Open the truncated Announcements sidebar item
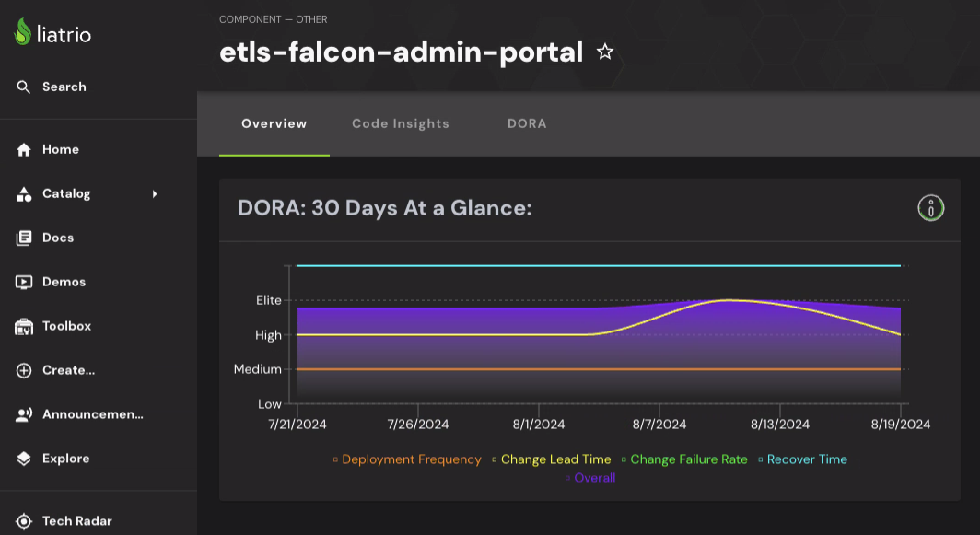This screenshot has height=535, width=980. point(99,414)
